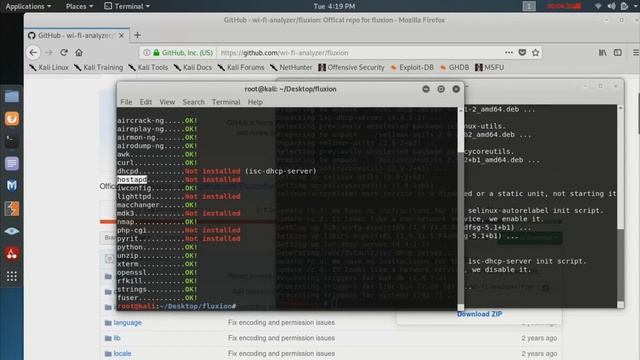Open terminal Edit menu
This screenshot has height=360, width=640.
pyautogui.click(x=145, y=102)
